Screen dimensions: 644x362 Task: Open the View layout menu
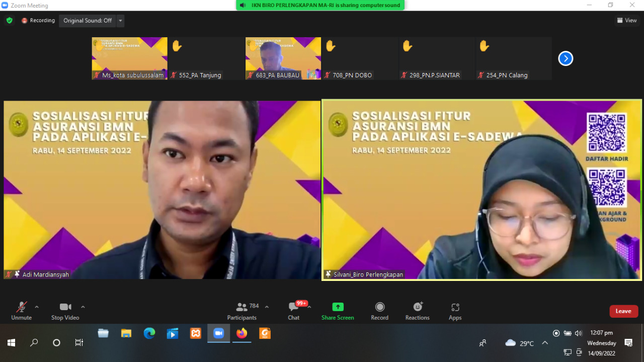(x=627, y=21)
